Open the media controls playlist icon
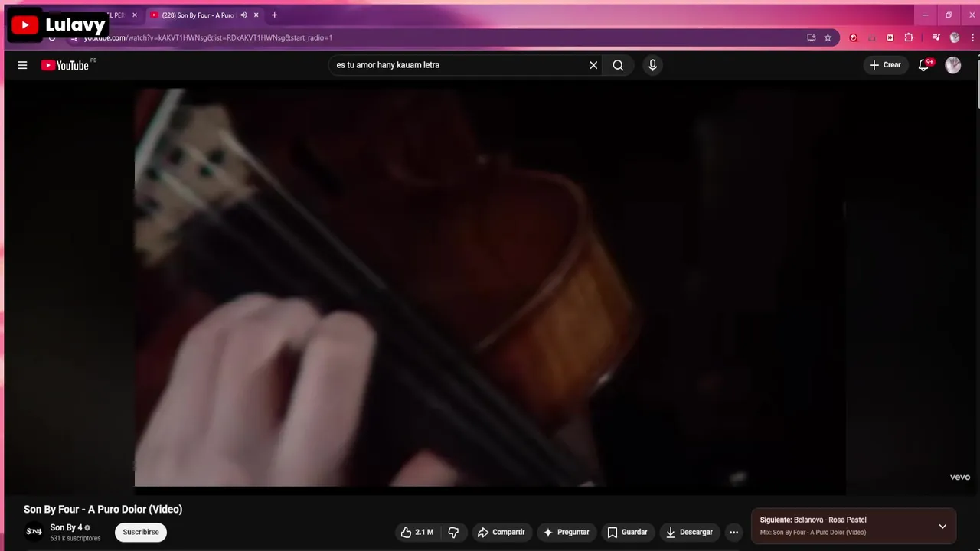 click(936, 37)
